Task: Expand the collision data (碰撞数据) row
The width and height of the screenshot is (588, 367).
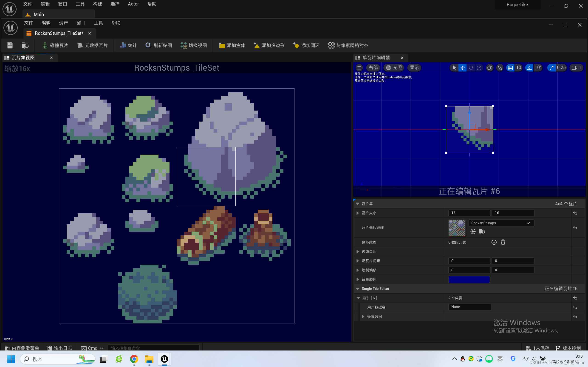Action: 363,317
